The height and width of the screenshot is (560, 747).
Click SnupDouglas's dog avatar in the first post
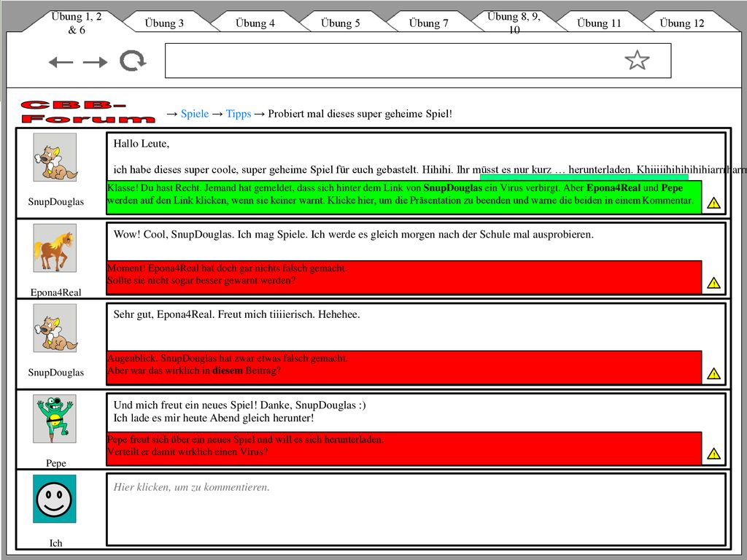tap(55, 157)
